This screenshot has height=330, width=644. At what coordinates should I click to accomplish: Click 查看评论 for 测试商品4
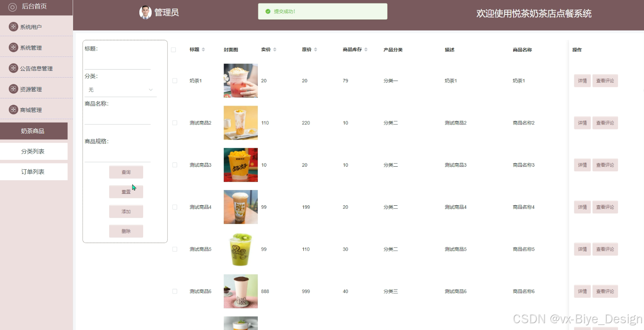point(605,207)
